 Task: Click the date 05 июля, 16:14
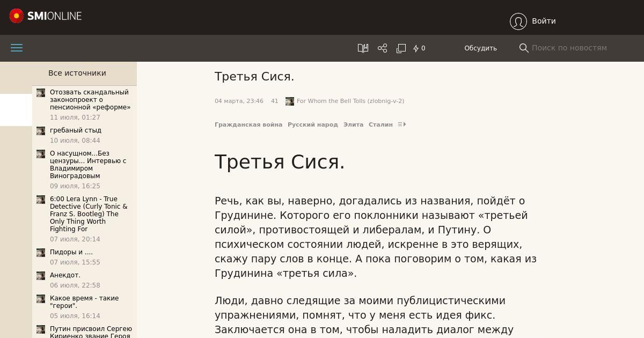(75, 316)
